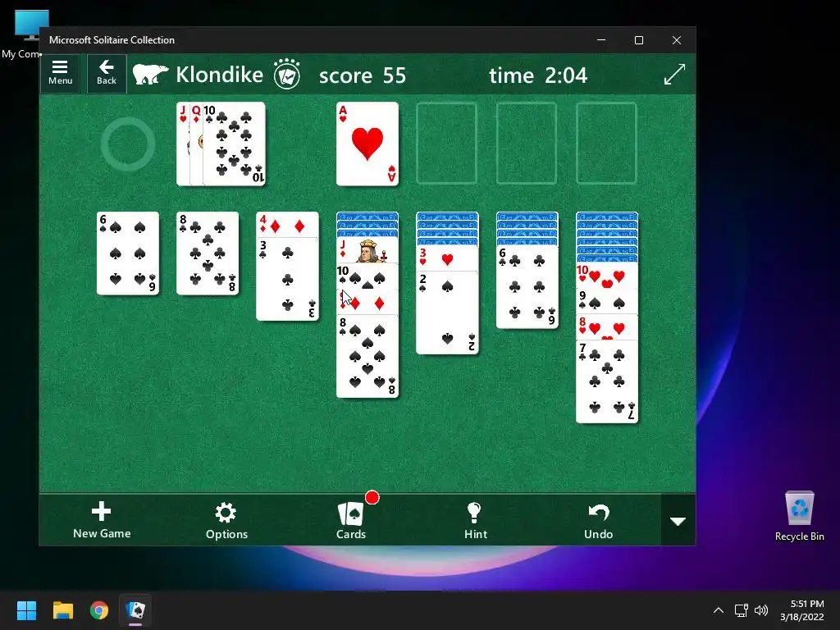Image resolution: width=840 pixels, height=630 pixels.
Task: Select the 4 of diamonds card
Action: click(x=287, y=225)
